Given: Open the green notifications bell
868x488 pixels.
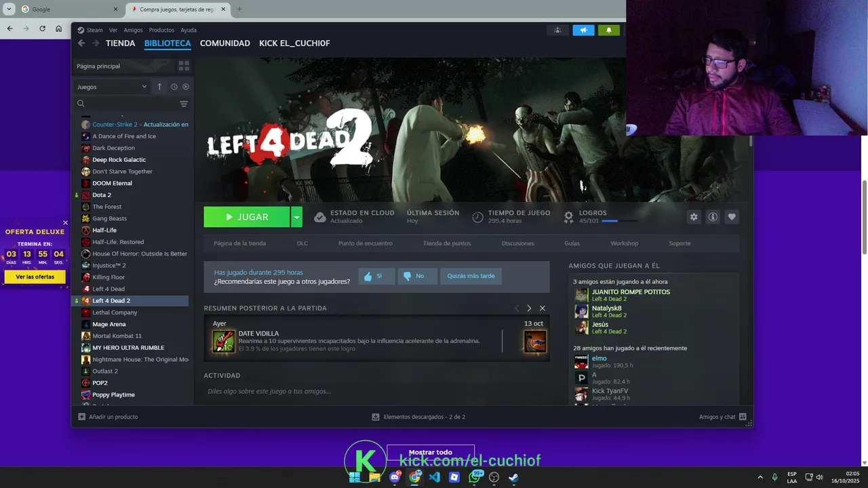Looking at the screenshot, I should 609,30.
